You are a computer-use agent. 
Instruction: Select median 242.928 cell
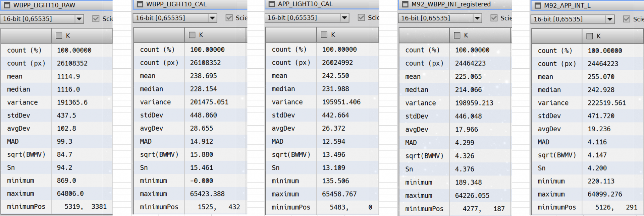pyautogui.click(x=601, y=90)
